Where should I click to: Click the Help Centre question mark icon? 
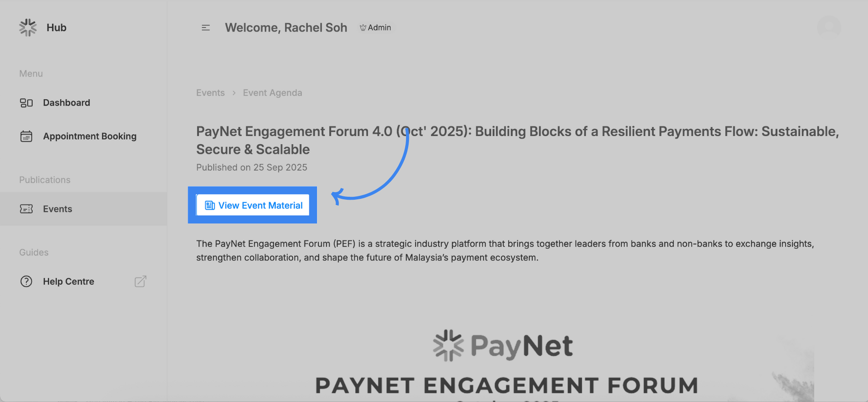click(26, 282)
